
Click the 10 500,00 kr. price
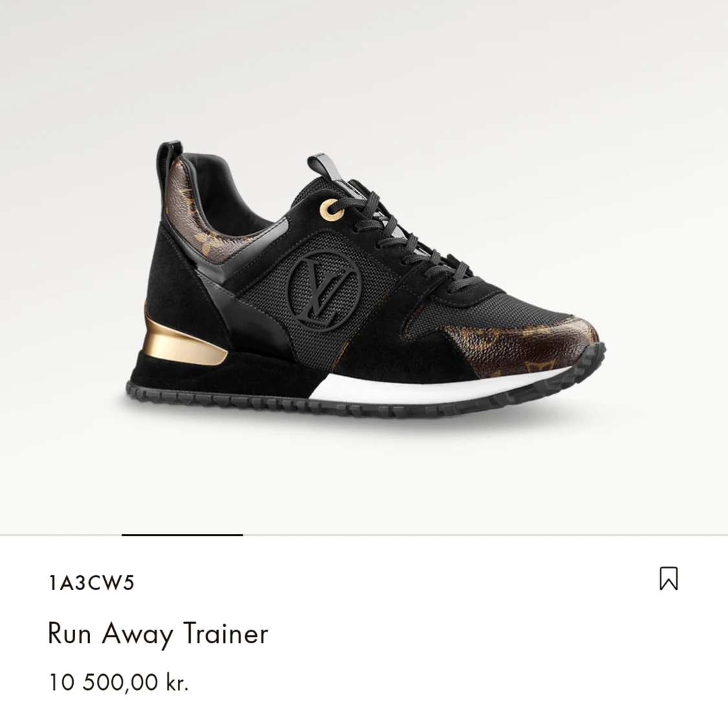coord(118,683)
